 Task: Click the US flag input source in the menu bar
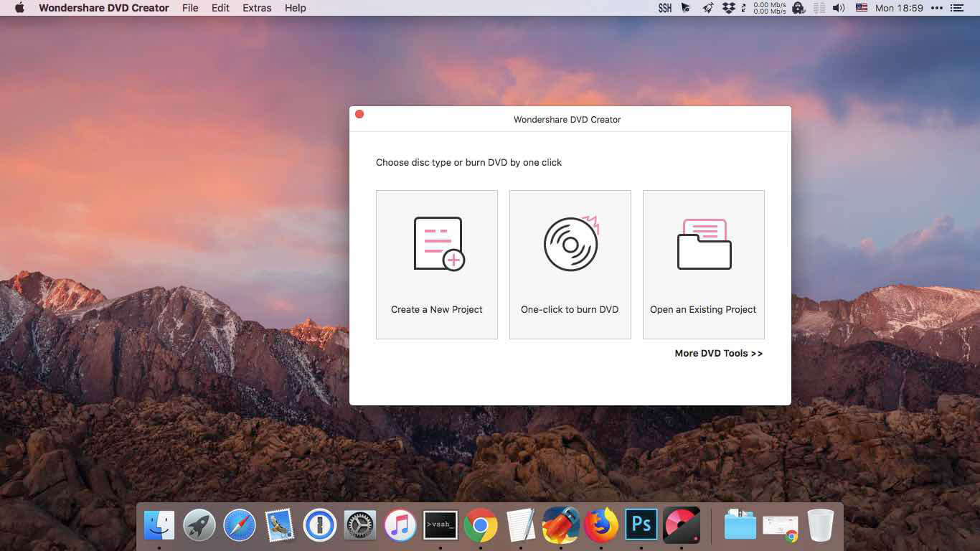[x=862, y=8]
